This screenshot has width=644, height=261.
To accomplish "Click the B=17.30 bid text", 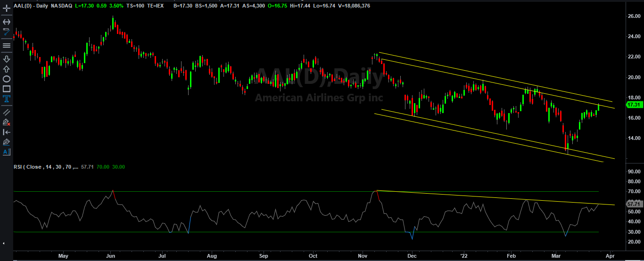I will 183,5.
